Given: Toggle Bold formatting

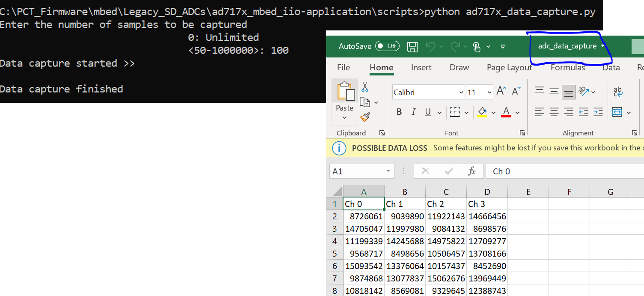Looking at the screenshot, I should (x=399, y=112).
